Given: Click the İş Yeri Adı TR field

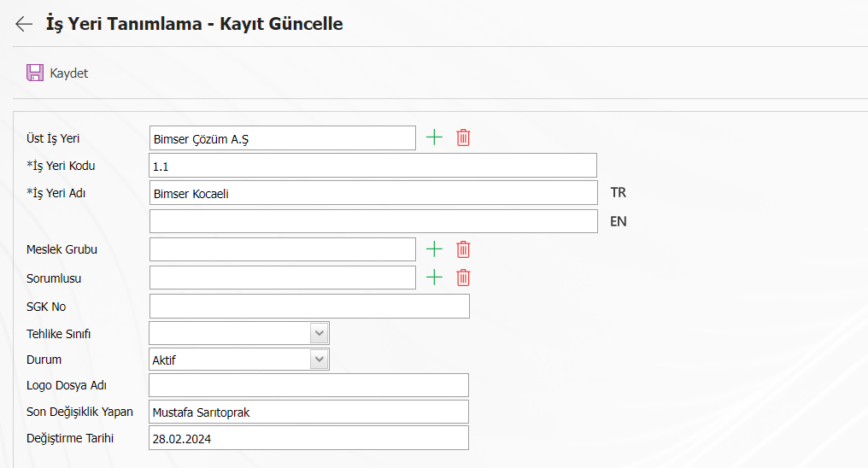Looking at the screenshot, I should [x=373, y=192].
